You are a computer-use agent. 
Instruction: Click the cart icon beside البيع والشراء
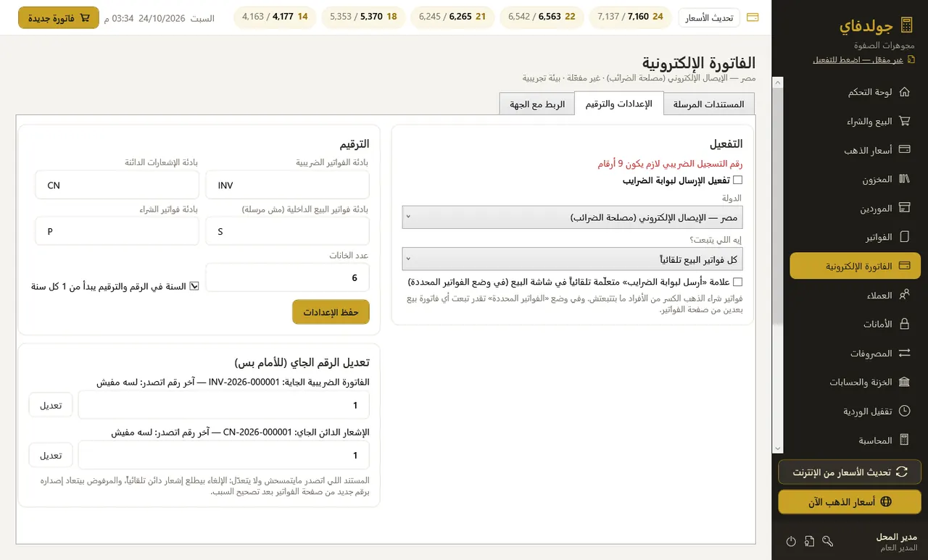click(x=904, y=122)
